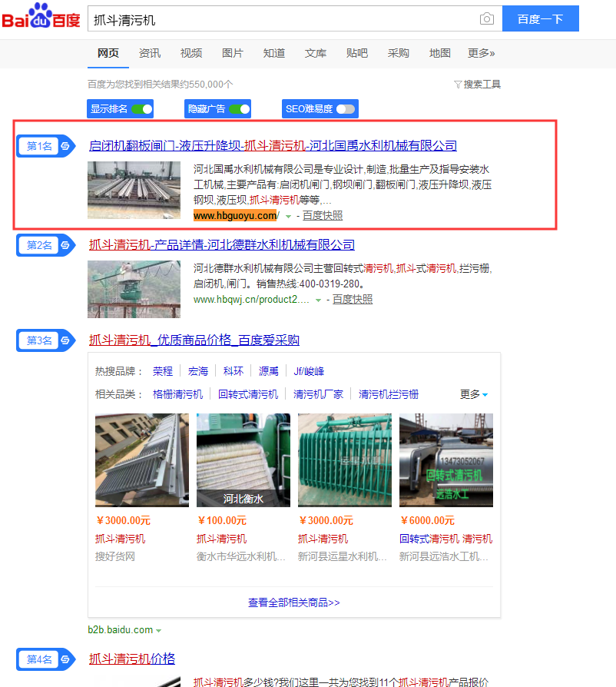Visit the www.hbqwj.cn/product2 URL
Screen dimensions: 616x687
251,300
